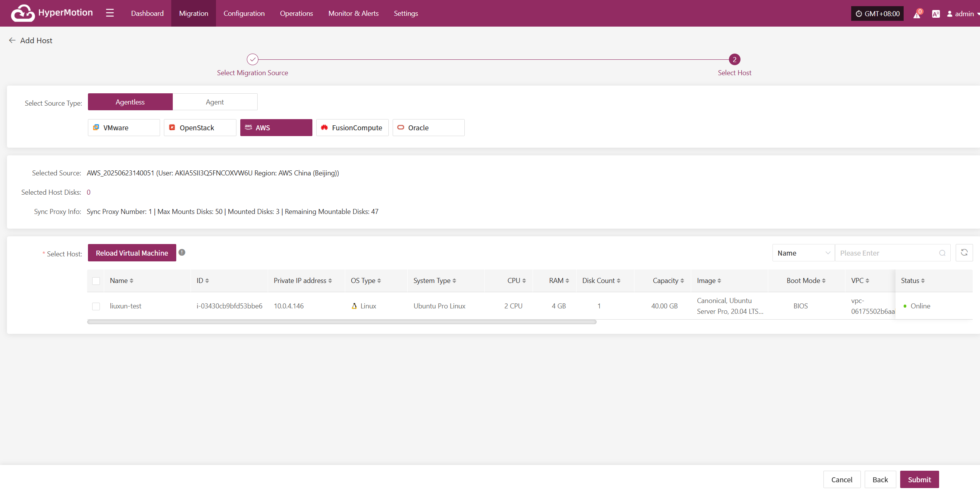980x490 pixels.
Task: Click the GMT+08:00 timezone indicator
Action: [877, 13]
